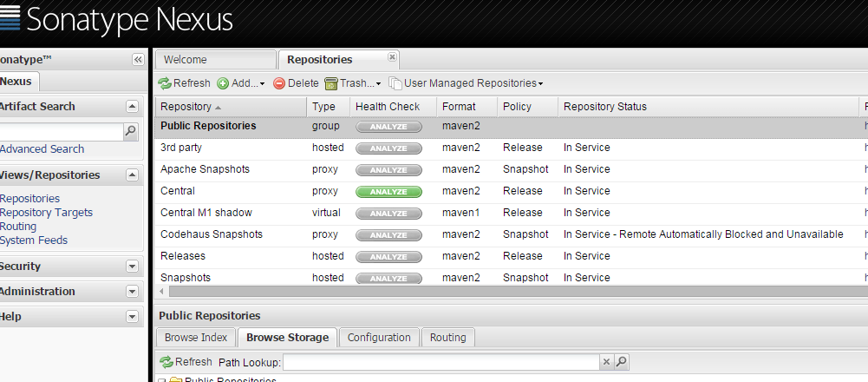Image resolution: width=868 pixels, height=382 pixels.
Task: Select the Releases repository row
Action: [511, 256]
